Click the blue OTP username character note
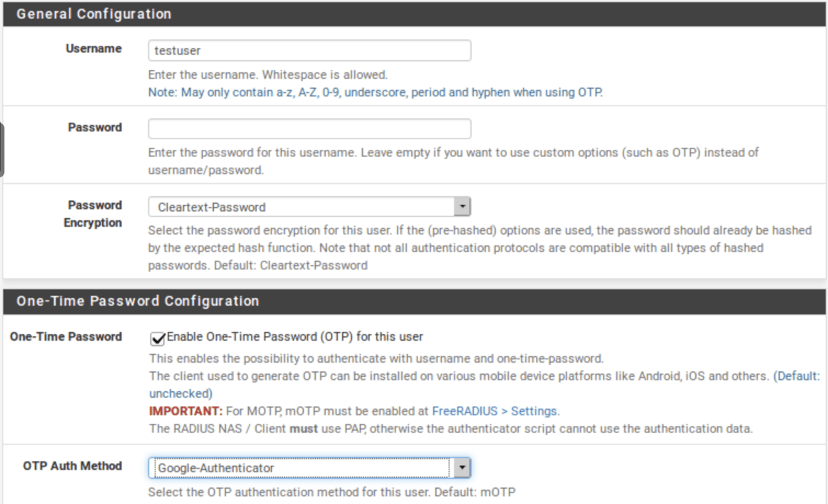This screenshot has width=828, height=504. pyautogui.click(x=375, y=93)
